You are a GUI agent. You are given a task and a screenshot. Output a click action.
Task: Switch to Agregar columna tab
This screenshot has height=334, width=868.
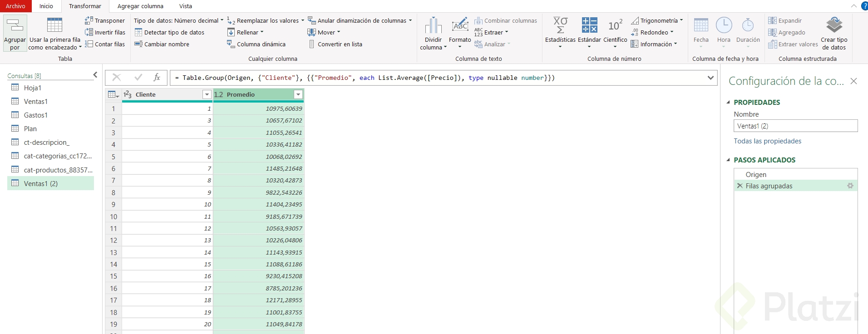click(x=140, y=6)
